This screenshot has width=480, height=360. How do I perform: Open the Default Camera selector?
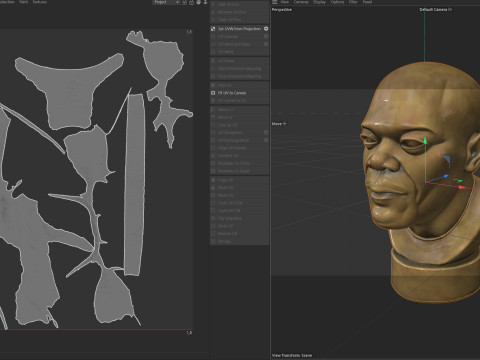[x=436, y=9]
